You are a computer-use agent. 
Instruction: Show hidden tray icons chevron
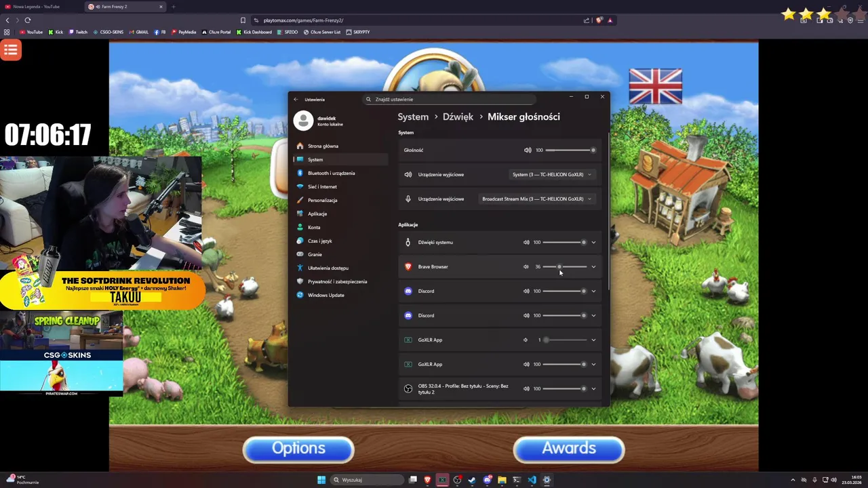coord(794,480)
